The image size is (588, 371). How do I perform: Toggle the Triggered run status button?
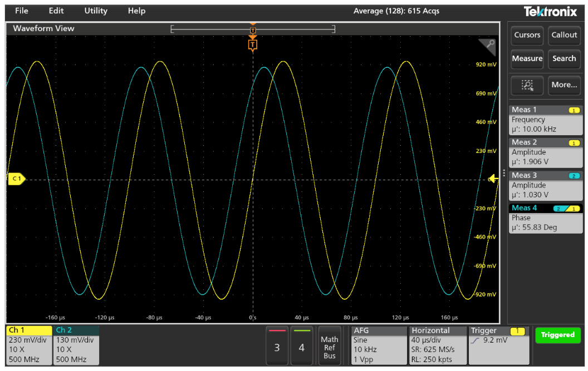(x=557, y=335)
